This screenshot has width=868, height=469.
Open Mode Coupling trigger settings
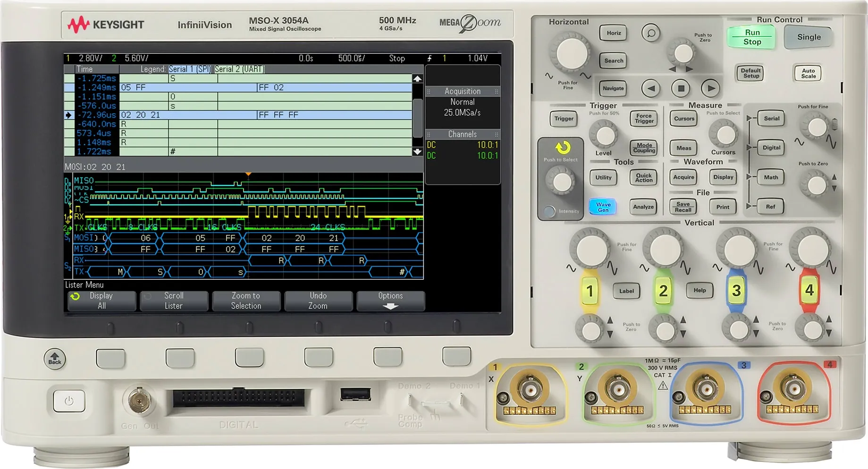pos(643,147)
